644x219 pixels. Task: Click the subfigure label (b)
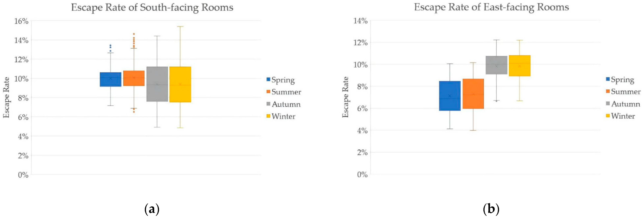(491, 209)
